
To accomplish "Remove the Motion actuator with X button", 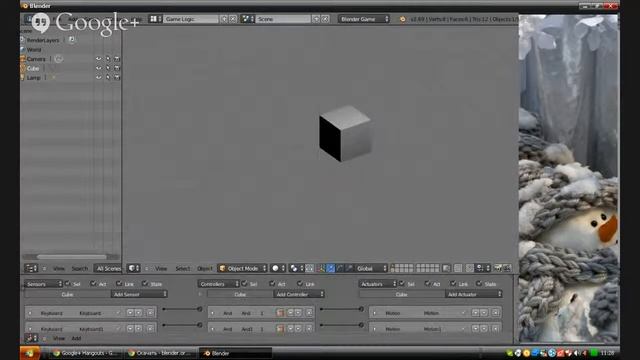I will [496, 313].
